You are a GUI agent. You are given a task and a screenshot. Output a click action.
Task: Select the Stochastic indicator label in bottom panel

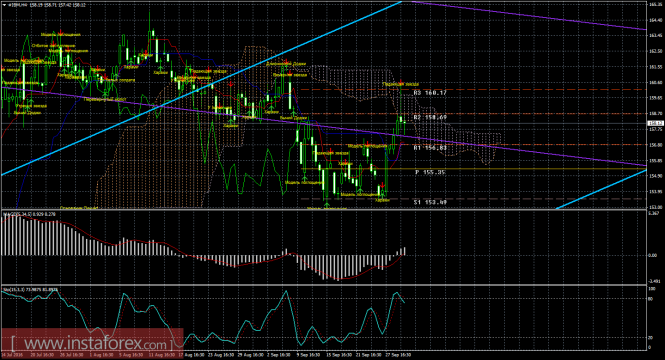click(x=30, y=290)
